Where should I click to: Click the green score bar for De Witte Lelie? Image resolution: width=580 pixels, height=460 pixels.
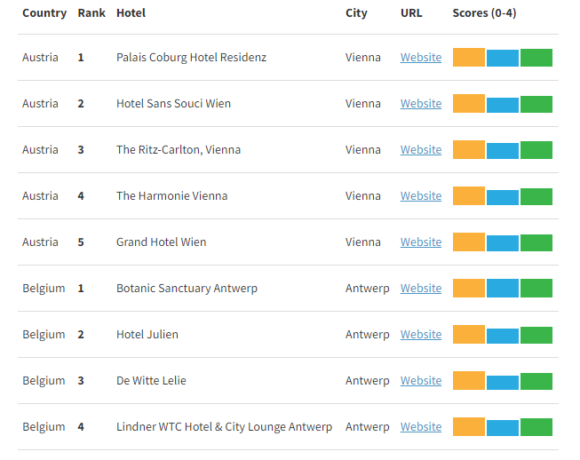[536, 382]
